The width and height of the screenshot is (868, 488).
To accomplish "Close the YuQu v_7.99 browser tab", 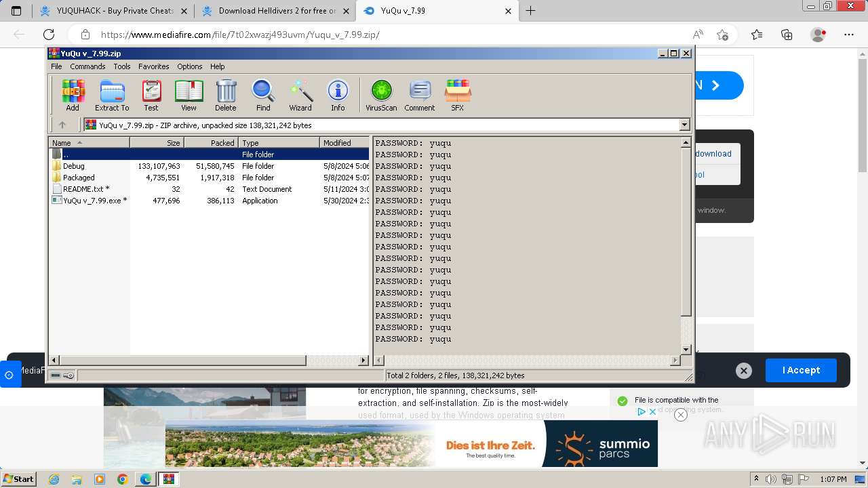I will click(509, 11).
